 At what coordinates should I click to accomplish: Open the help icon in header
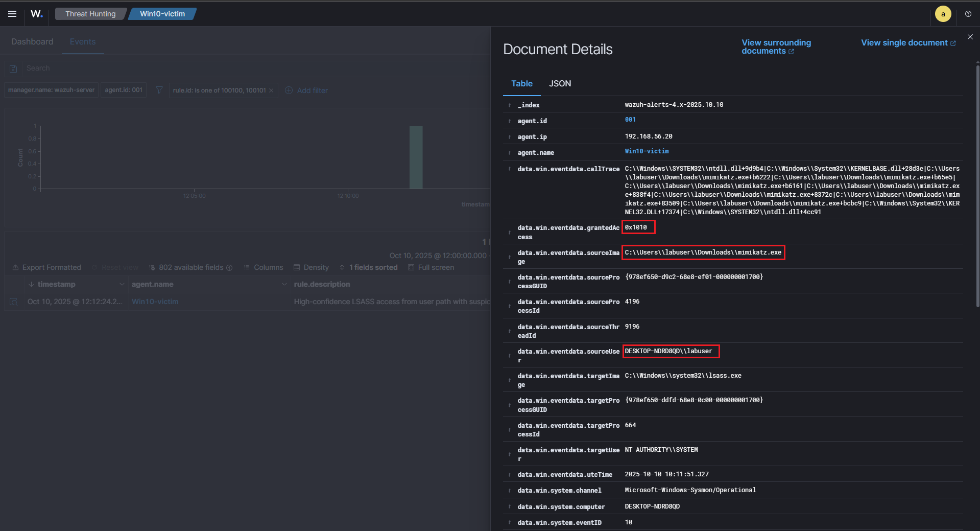tap(968, 14)
